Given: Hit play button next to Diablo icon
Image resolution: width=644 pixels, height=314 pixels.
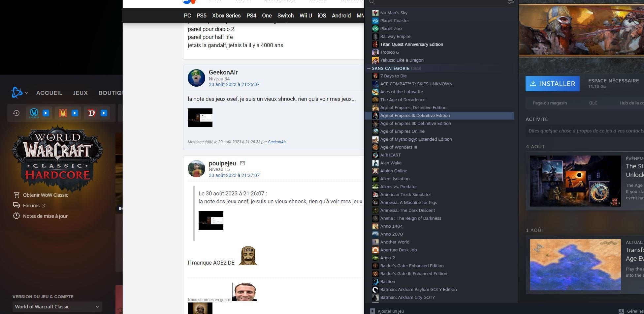Looking at the screenshot, I should coord(104,113).
